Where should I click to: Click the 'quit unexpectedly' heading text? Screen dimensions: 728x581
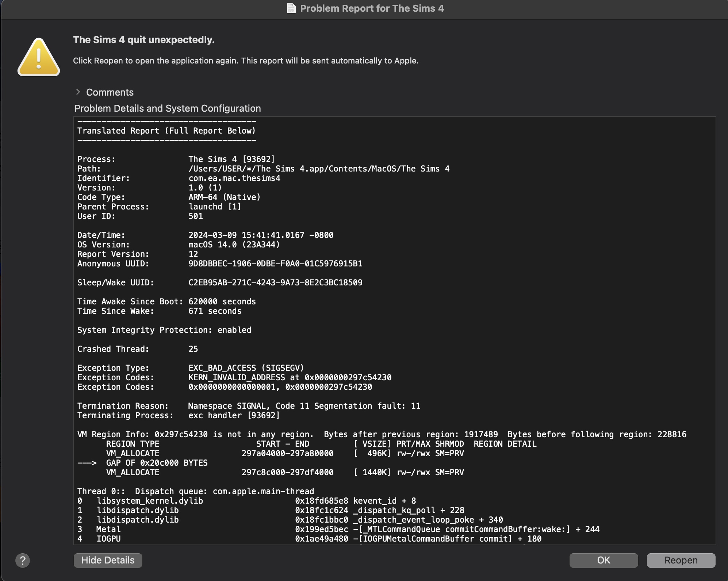pyautogui.click(x=144, y=40)
